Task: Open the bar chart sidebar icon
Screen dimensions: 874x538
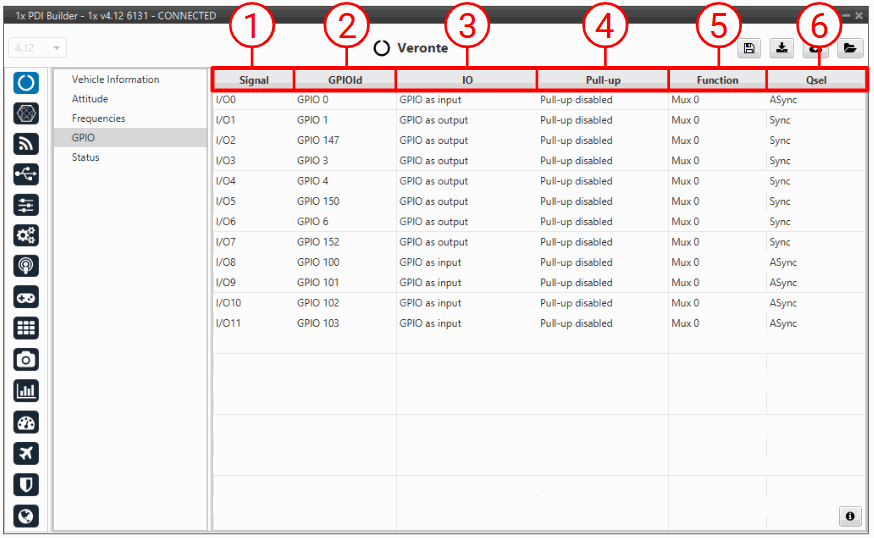Action: 27,391
